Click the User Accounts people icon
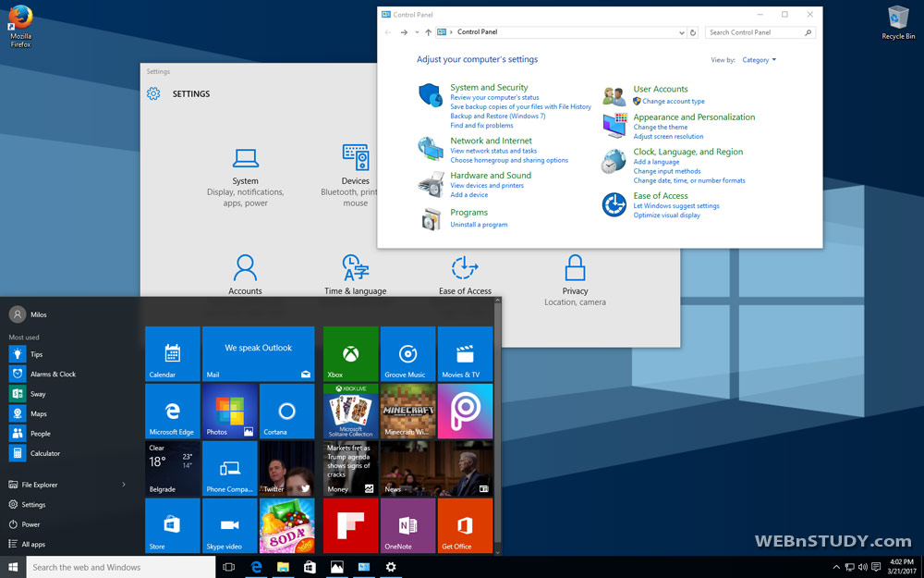This screenshot has width=924, height=578. 614,95
